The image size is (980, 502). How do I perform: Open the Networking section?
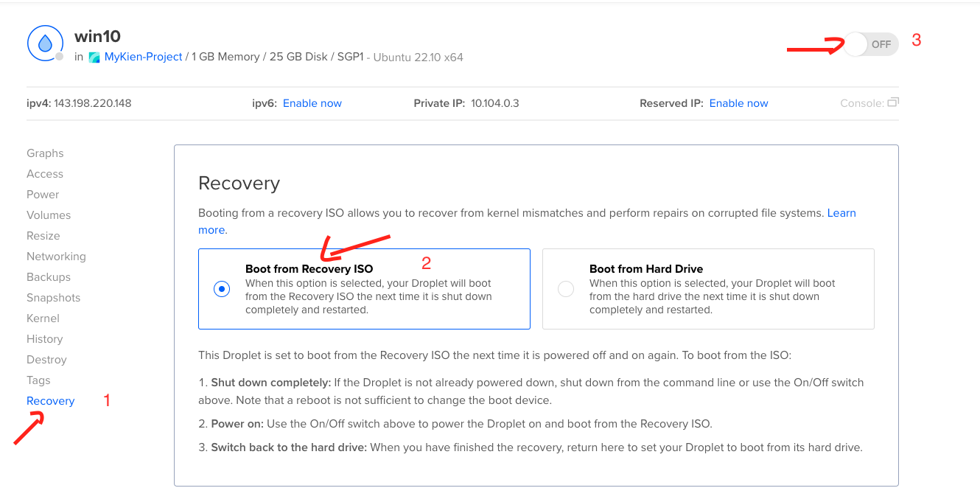coord(56,257)
